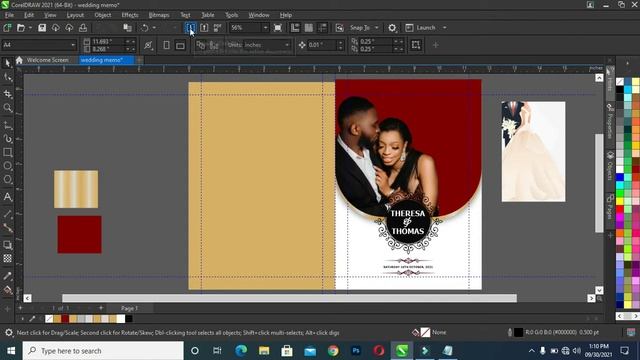This screenshot has width=640, height=360.
Task: Click the vertical scrollbar up arrow
Action: 599,78
